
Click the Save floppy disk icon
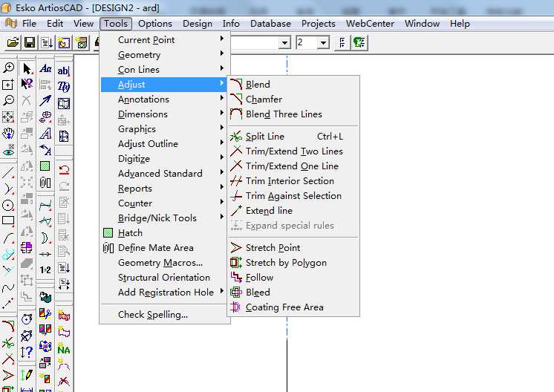coord(30,43)
